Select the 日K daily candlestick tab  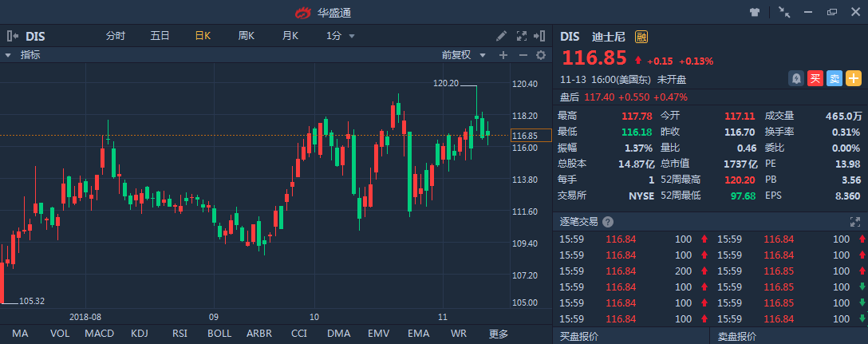203,36
